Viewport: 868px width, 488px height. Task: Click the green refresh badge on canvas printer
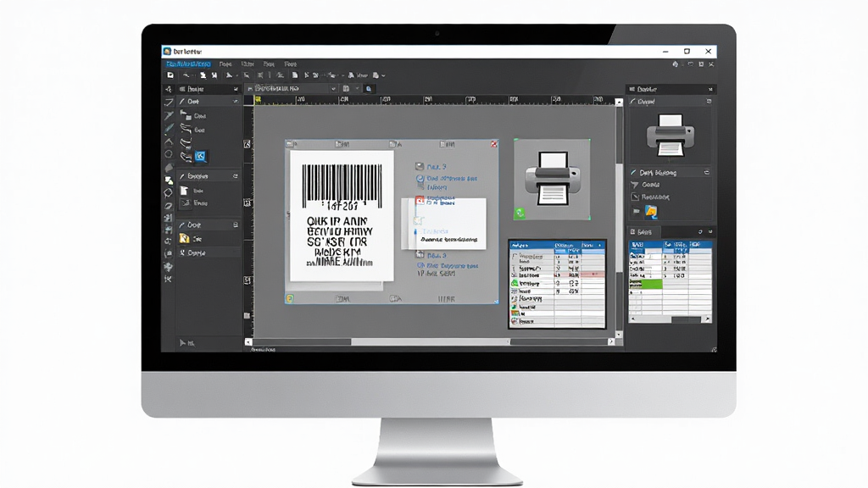[520, 213]
